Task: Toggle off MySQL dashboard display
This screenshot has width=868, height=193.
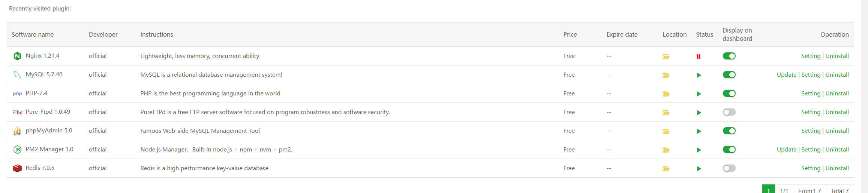Action: (x=729, y=75)
